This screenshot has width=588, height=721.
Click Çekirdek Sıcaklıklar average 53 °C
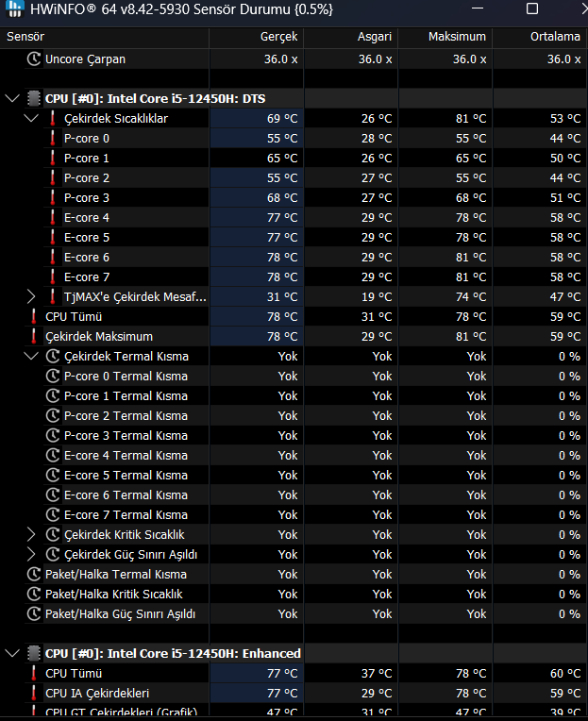point(565,119)
